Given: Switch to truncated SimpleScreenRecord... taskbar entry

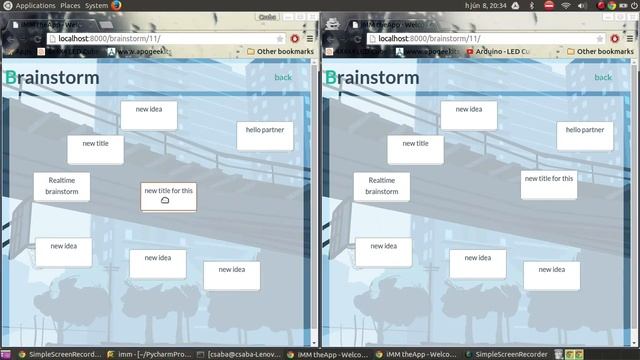Looking at the screenshot, I should pos(59,354).
